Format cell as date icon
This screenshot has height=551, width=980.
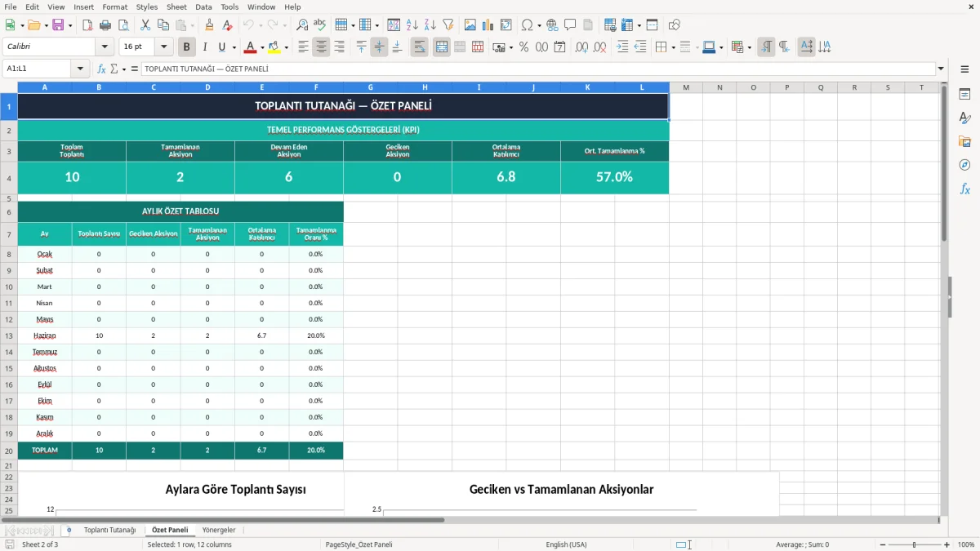559,47
